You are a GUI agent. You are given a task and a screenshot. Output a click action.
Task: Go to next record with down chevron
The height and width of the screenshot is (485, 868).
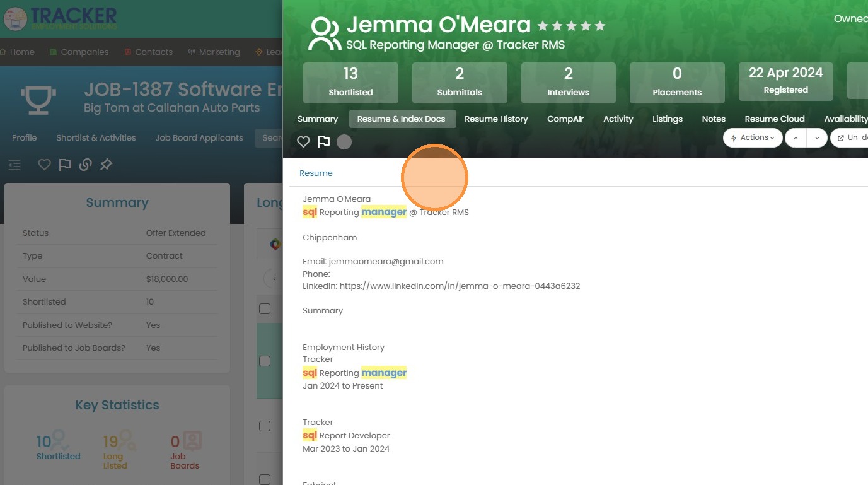coord(817,137)
